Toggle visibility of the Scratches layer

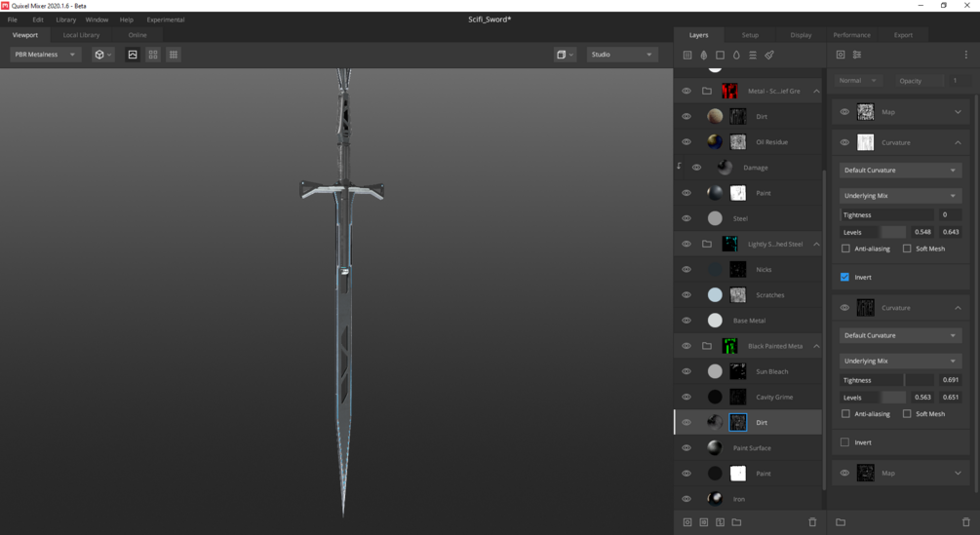pyautogui.click(x=686, y=294)
